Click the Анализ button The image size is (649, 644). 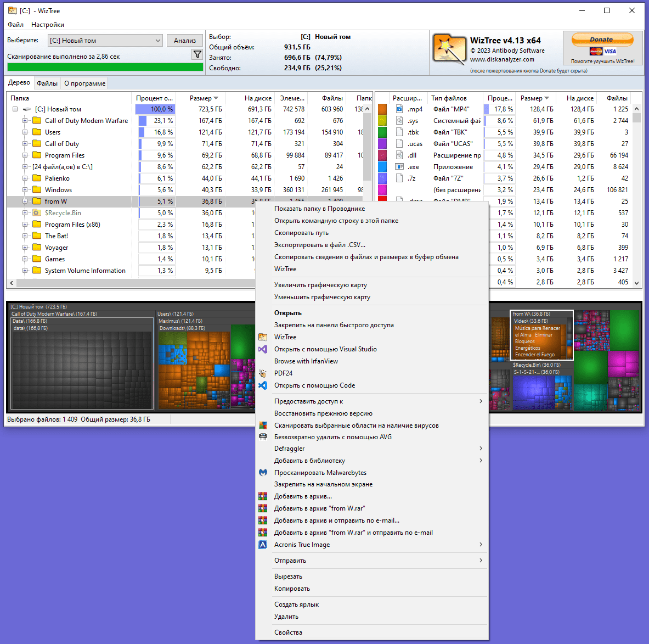point(184,40)
